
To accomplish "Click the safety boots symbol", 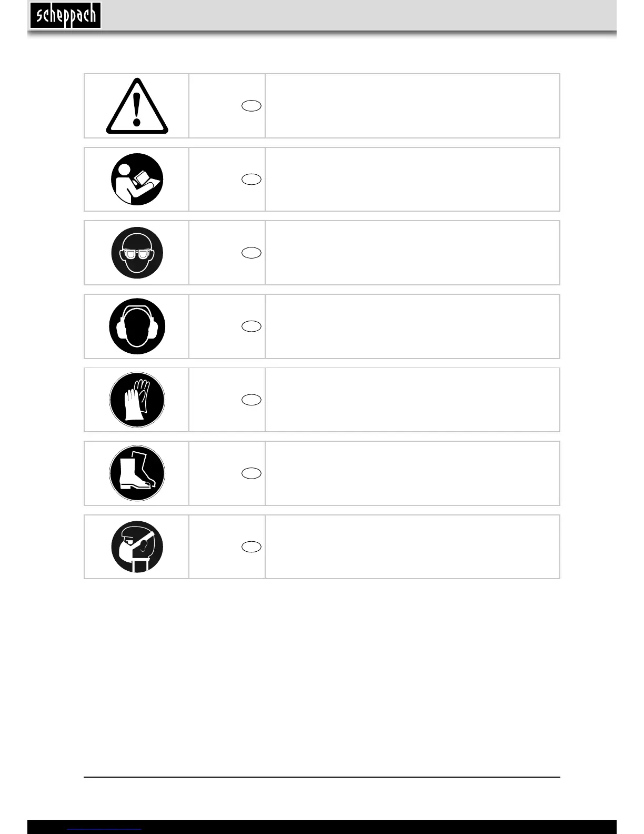I will point(137,473).
